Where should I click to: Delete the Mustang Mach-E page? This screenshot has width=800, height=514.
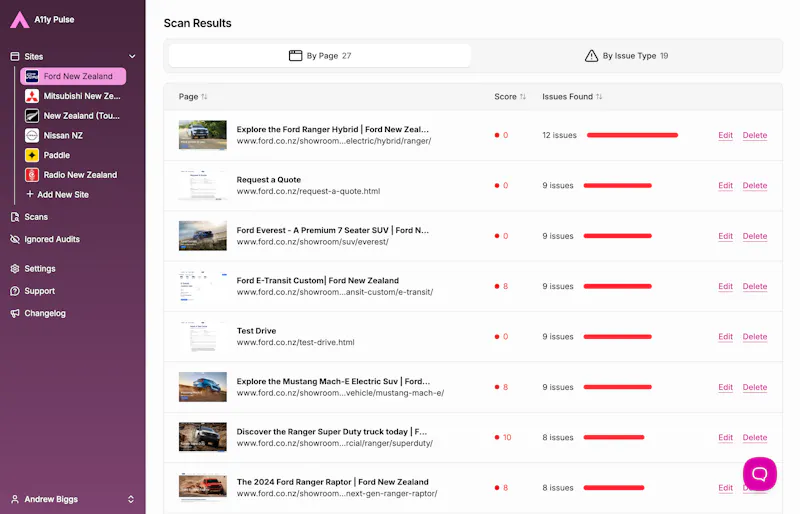755,387
